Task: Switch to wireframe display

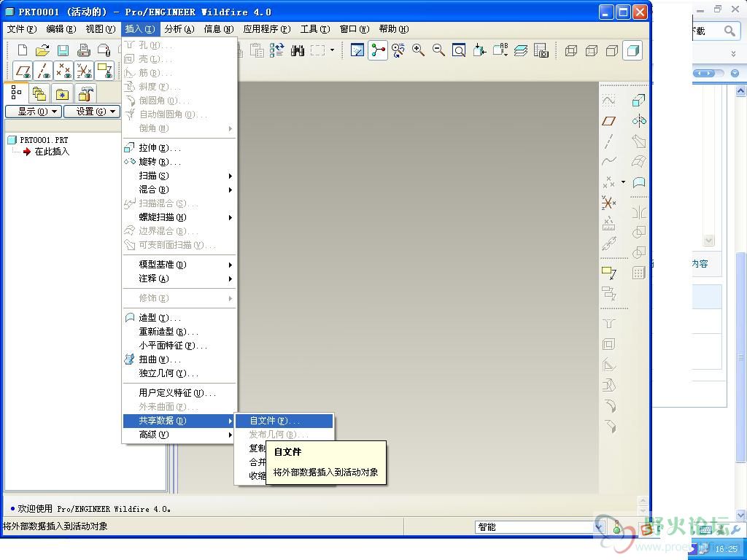Action: click(x=571, y=50)
